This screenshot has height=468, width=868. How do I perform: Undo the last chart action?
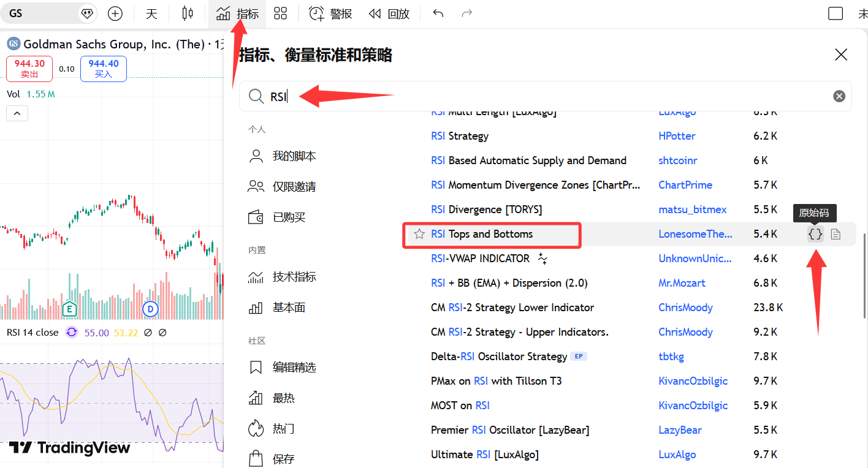pos(438,13)
